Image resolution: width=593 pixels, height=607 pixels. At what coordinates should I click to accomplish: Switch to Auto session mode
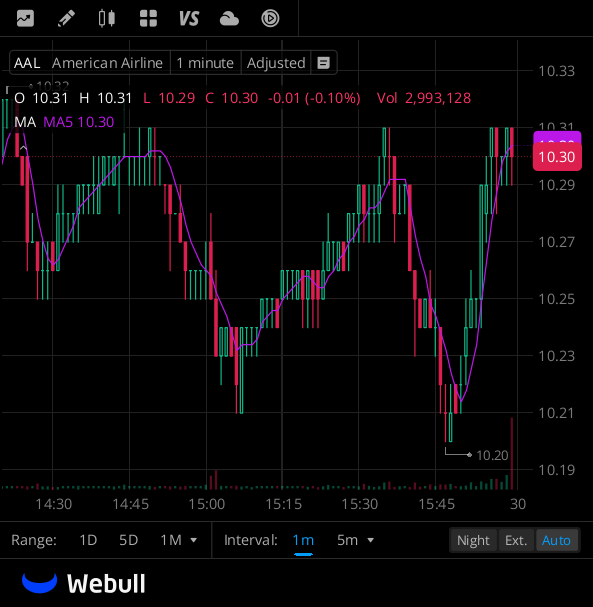[556, 540]
